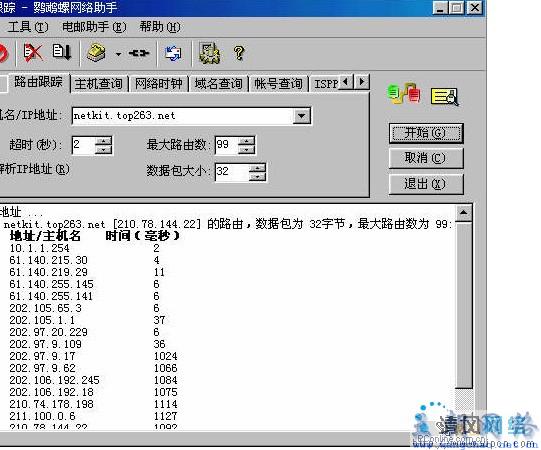Click the sort list down-arrow toolbar icon
This screenshot has height=450, width=541.
62,52
